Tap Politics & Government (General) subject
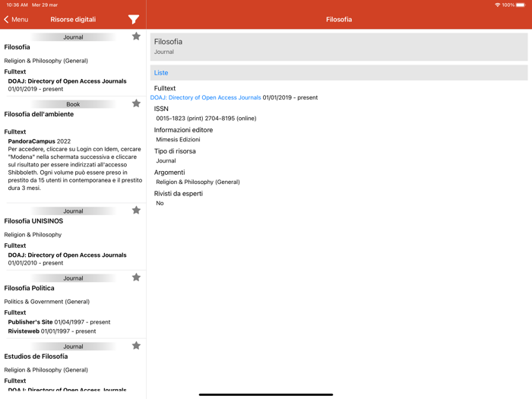 (x=47, y=302)
